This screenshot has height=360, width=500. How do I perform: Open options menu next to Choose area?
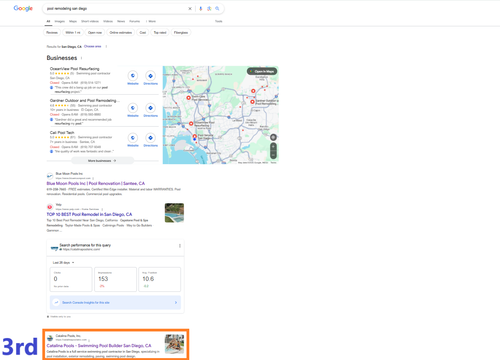click(106, 46)
